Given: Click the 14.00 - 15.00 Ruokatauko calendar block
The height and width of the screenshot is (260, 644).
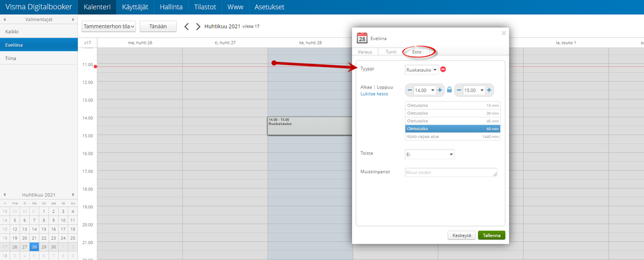Looking at the screenshot, I should click(x=310, y=126).
